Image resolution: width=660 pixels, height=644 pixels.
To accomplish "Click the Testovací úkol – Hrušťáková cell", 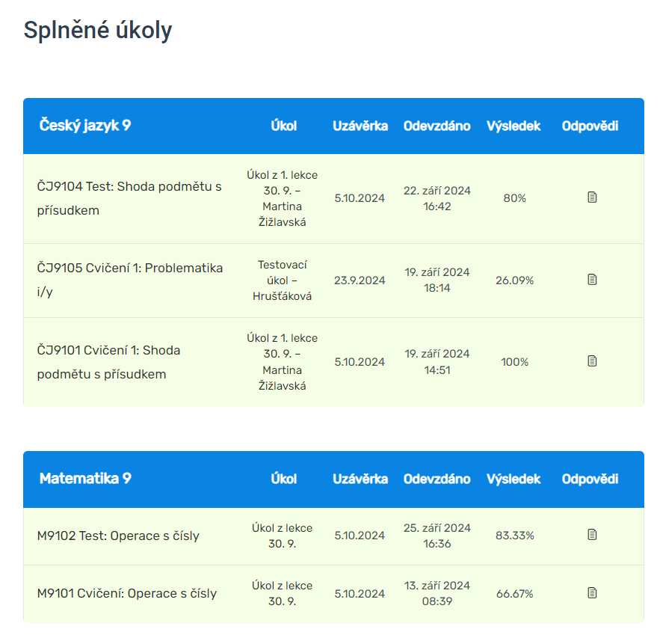I will (x=283, y=280).
